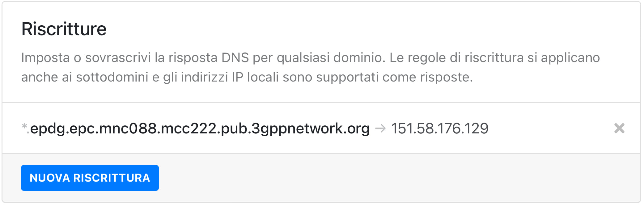Click the IP address 151.58.176.129
The width and height of the screenshot is (644, 206).
click(x=440, y=128)
